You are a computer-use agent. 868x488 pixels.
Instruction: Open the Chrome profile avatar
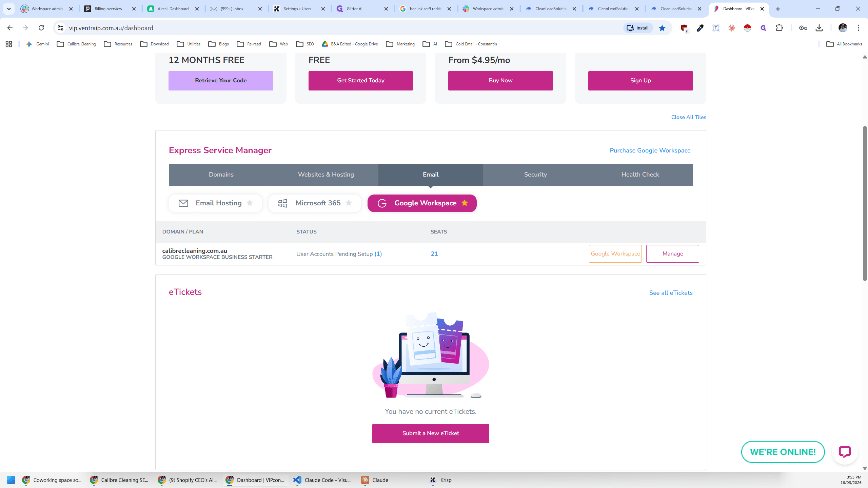click(843, 28)
